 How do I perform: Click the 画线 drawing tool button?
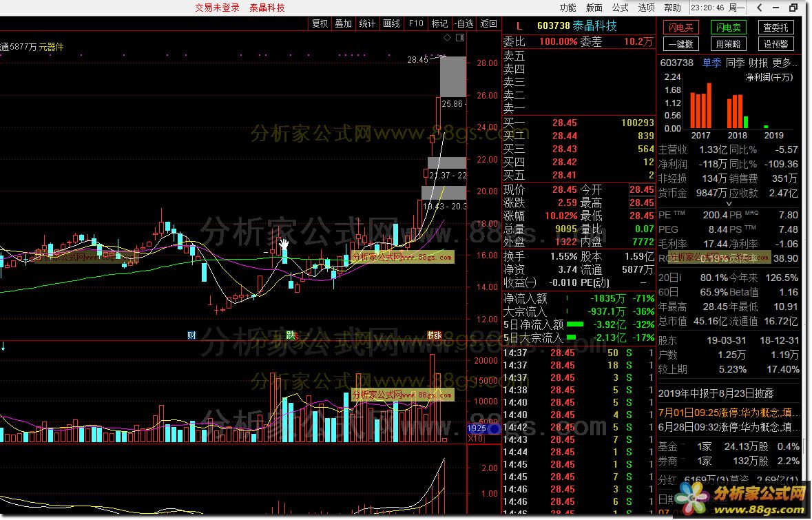391,24
